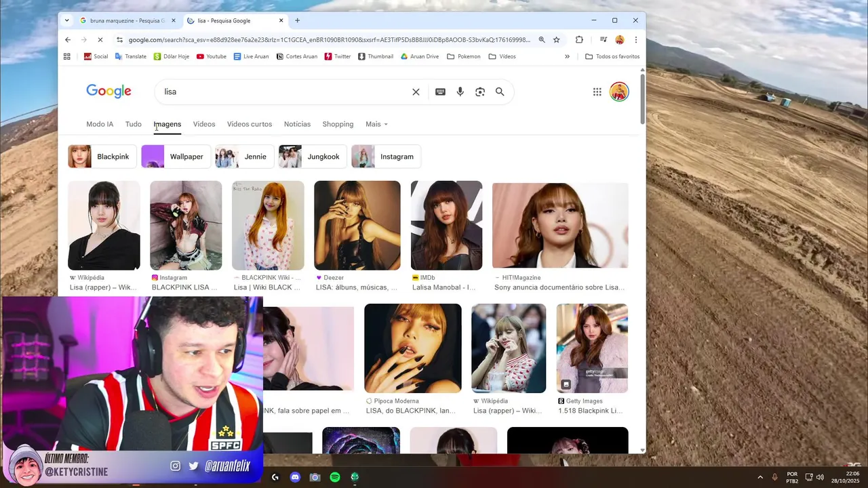Viewport: 868px width, 488px height.
Task: Close the 'bruna marquezine' tab
Action: [173, 20]
